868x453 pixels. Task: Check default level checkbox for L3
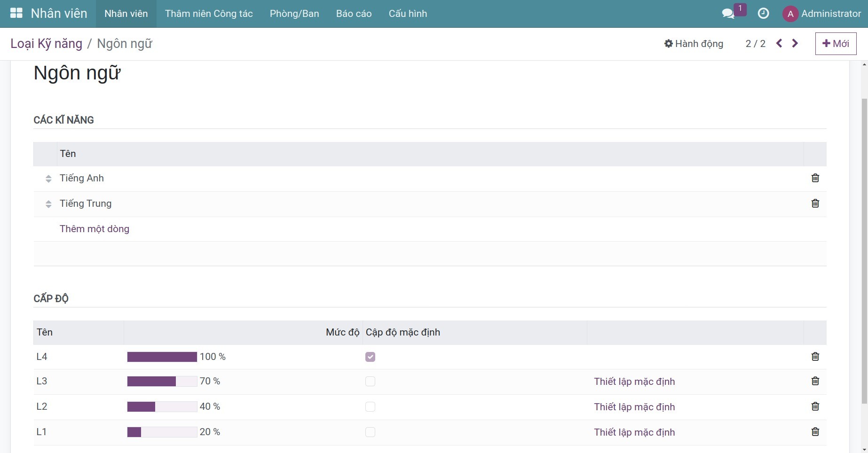tap(370, 382)
